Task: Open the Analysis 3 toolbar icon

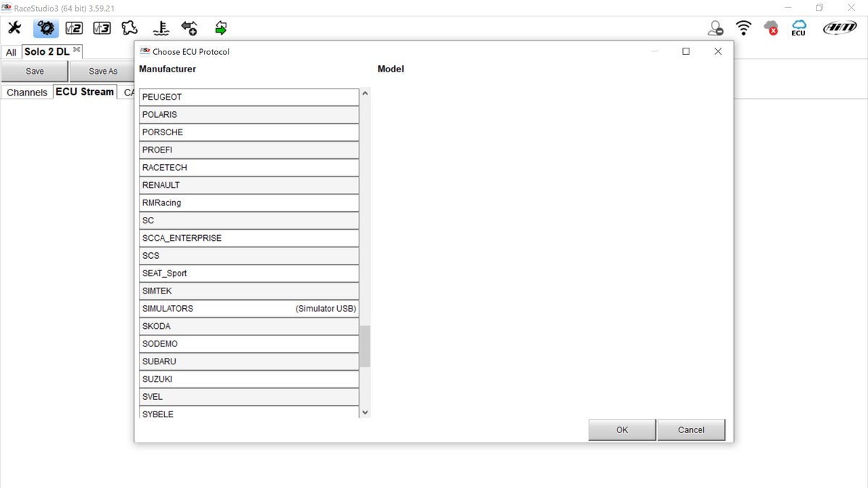Action: pos(102,28)
